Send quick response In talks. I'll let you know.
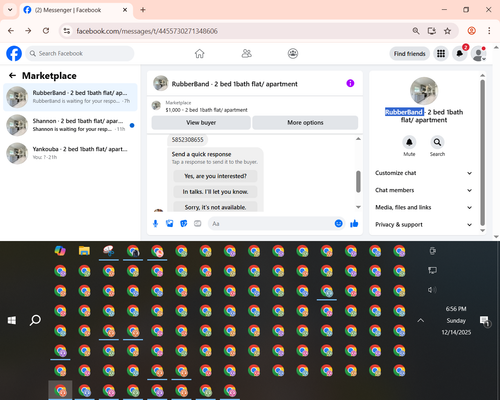The image size is (500, 400). coord(215,192)
